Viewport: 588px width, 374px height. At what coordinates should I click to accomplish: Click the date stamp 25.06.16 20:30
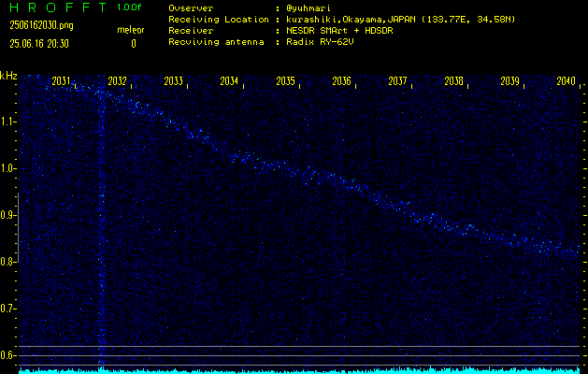(39, 44)
